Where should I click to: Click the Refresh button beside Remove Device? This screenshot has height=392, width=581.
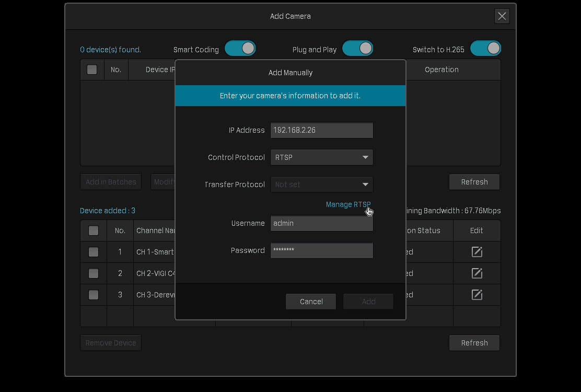[474, 343]
